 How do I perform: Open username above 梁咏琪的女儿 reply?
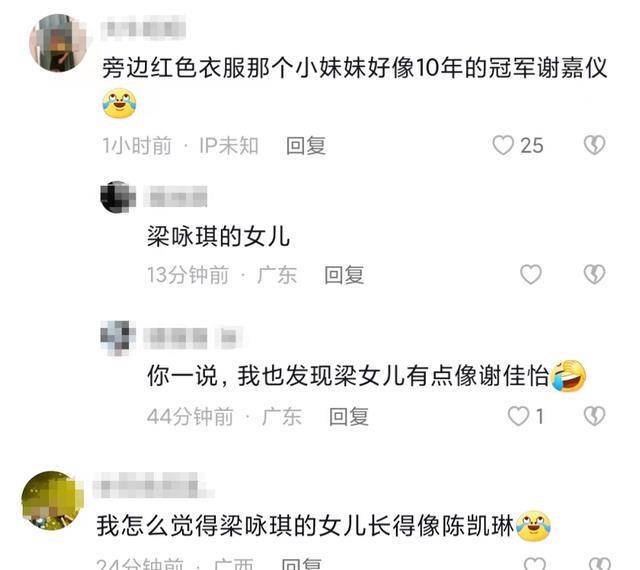coord(176,197)
